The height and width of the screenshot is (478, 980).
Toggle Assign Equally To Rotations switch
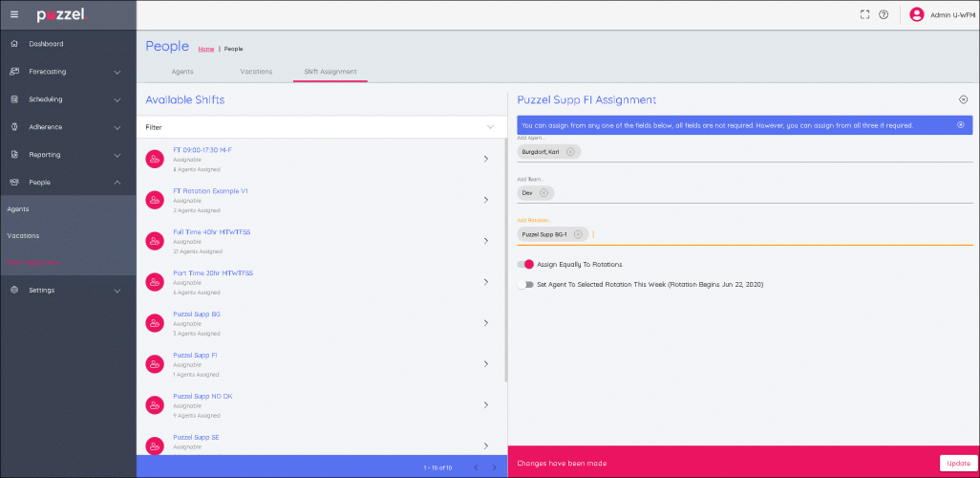tap(524, 264)
